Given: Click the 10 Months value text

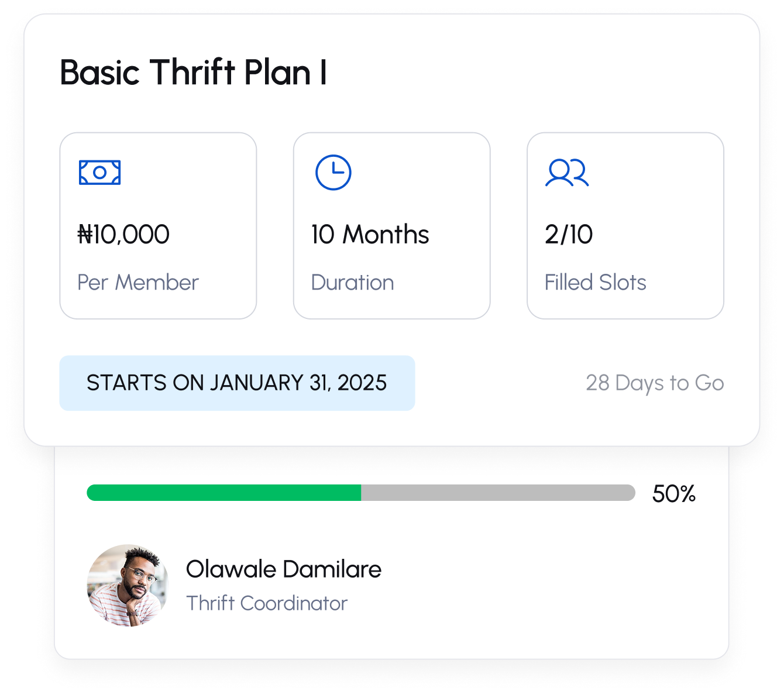Looking at the screenshot, I should click(370, 235).
